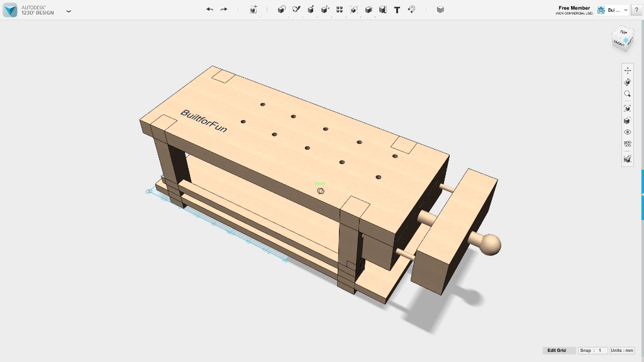
Task: Click the Redo arrow
Action: pos(224,9)
